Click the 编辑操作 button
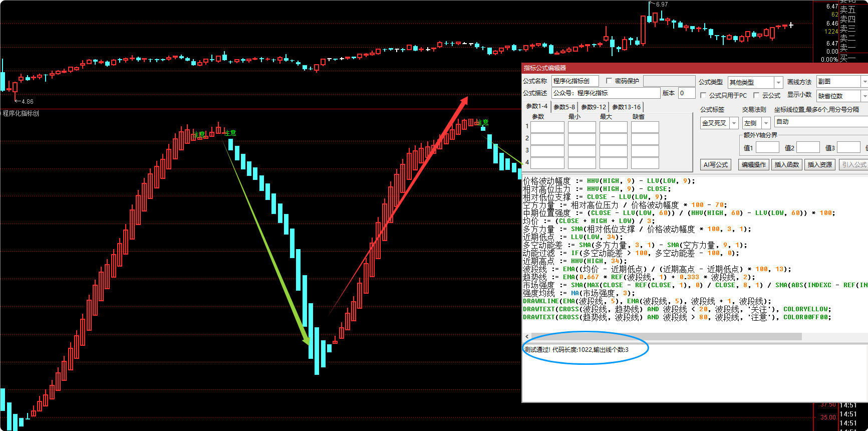 tap(753, 164)
